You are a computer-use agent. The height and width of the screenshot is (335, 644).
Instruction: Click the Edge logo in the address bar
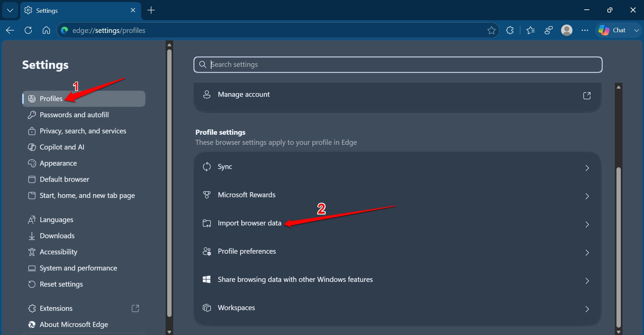[64, 30]
